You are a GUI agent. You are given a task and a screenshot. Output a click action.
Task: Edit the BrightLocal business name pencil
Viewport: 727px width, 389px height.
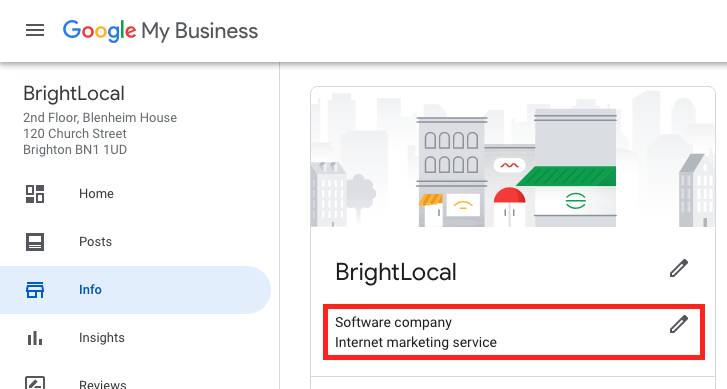[679, 268]
